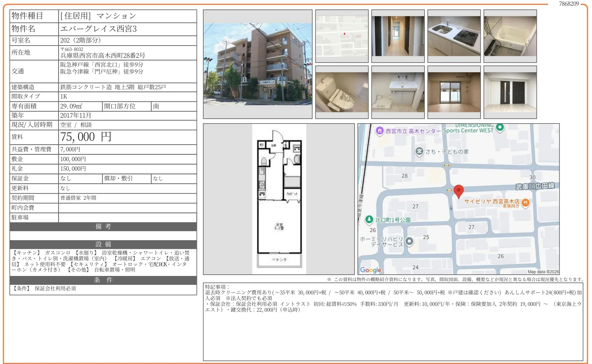The width and height of the screenshot is (592, 364).
Task: Open the bathtub photo thumbnail
Action: pos(510,36)
